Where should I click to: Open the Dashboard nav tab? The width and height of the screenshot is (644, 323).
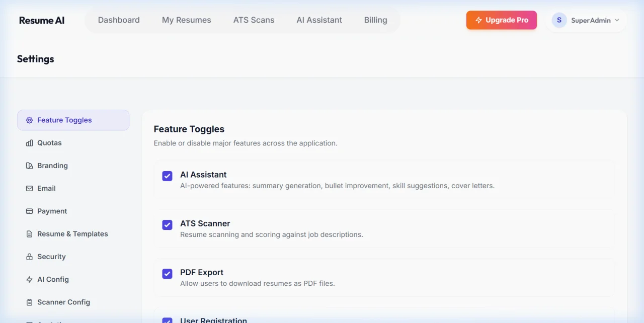[119, 20]
